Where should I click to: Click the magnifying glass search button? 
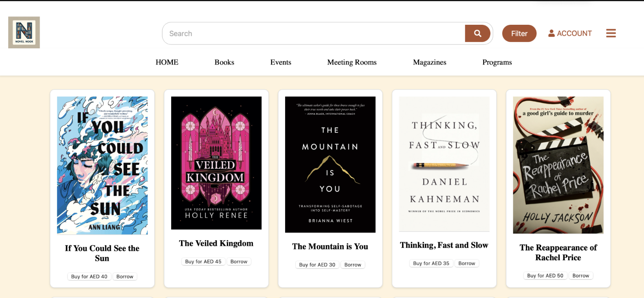(x=478, y=33)
